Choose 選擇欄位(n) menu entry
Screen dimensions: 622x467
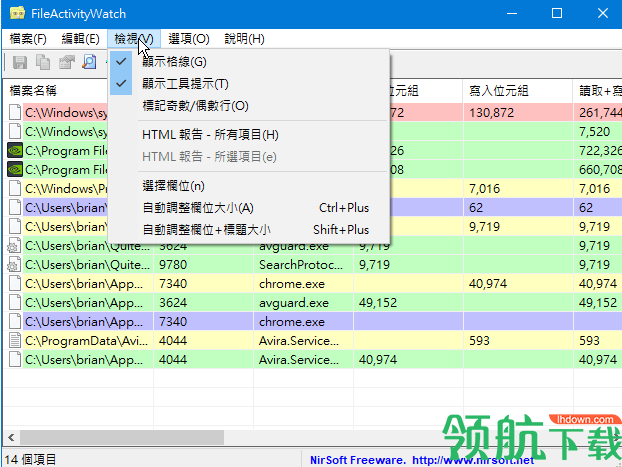coord(249,186)
